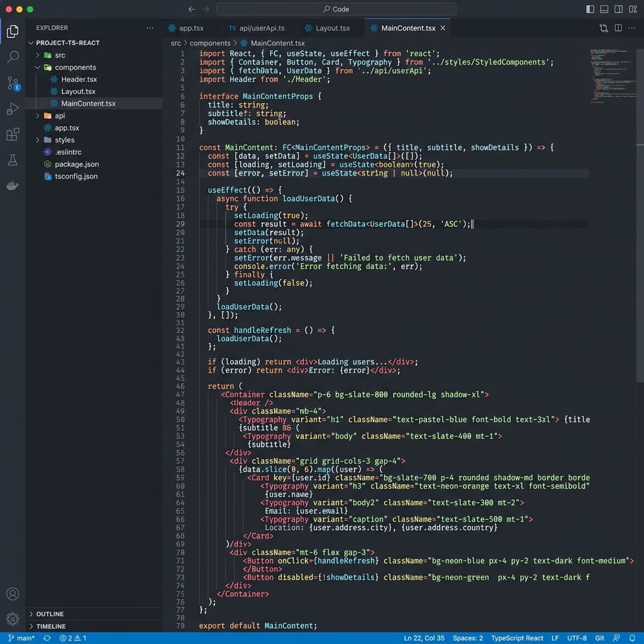The image size is (644, 644).
Task: Collapse the components folder
Action: pos(37,67)
